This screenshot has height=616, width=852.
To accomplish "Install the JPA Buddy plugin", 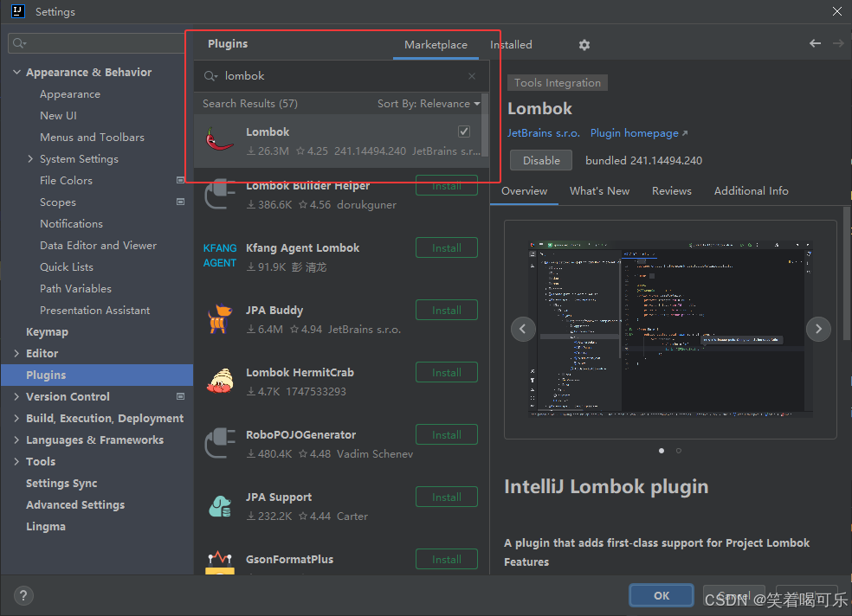I will 447,311.
